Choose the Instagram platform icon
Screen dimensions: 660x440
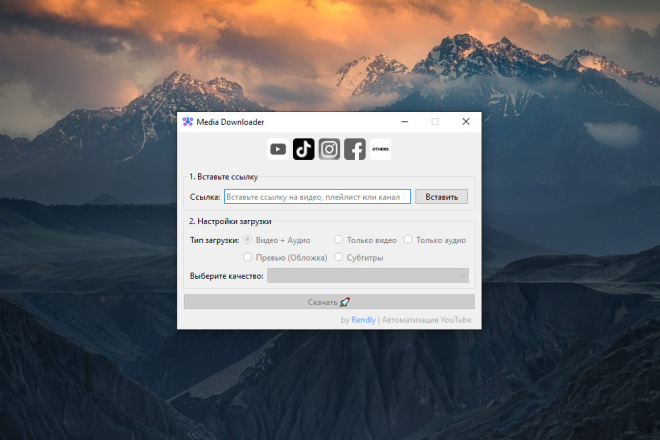329,149
